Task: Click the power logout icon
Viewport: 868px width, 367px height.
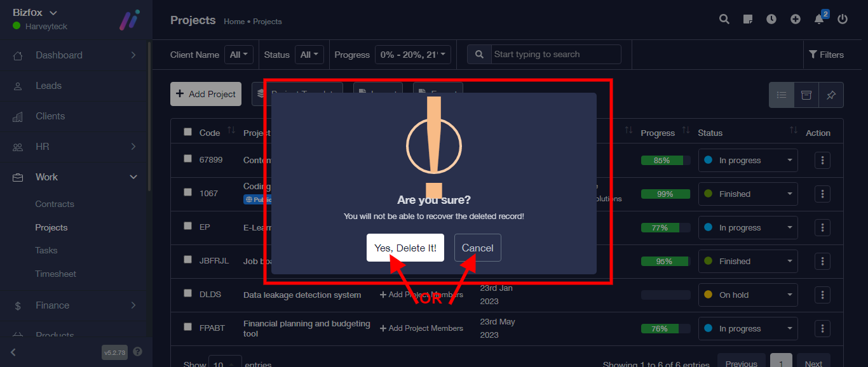Action: (x=843, y=19)
